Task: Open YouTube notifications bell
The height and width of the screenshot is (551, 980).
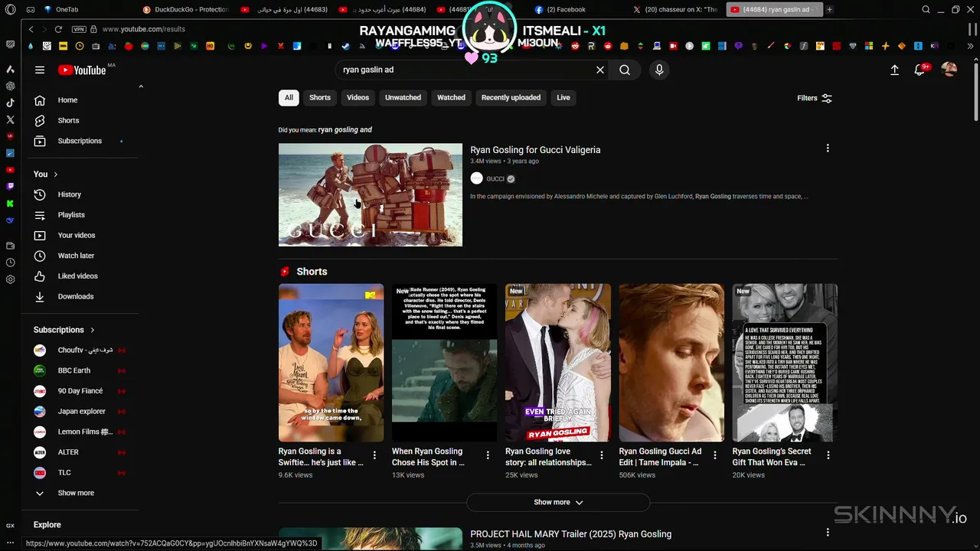Action: 920,70
